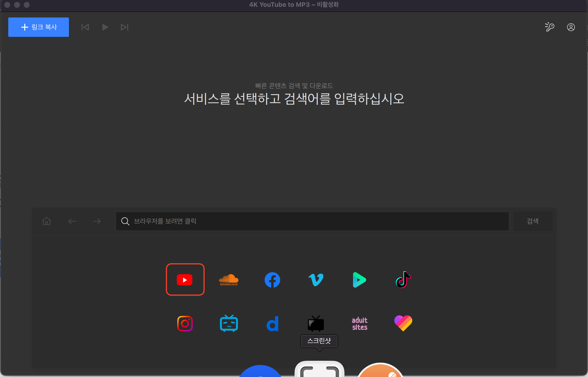Screen dimensions: 588x377
Task: Close the 4K YouTube to MP3 window
Action: pos(7,5)
